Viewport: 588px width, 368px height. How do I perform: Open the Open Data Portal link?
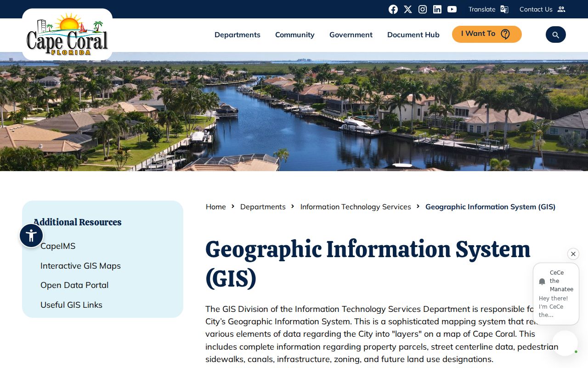74,285
